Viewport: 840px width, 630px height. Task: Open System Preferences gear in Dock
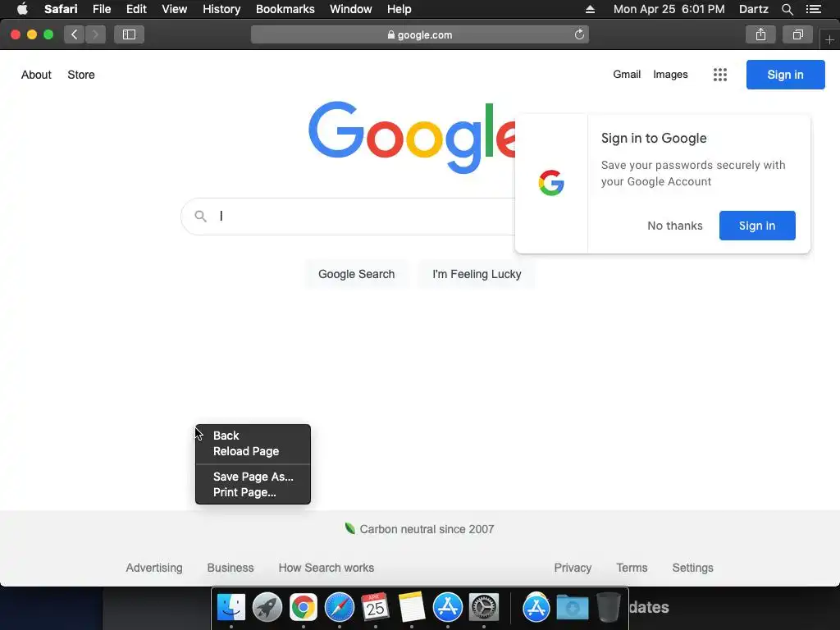(484, 607)
